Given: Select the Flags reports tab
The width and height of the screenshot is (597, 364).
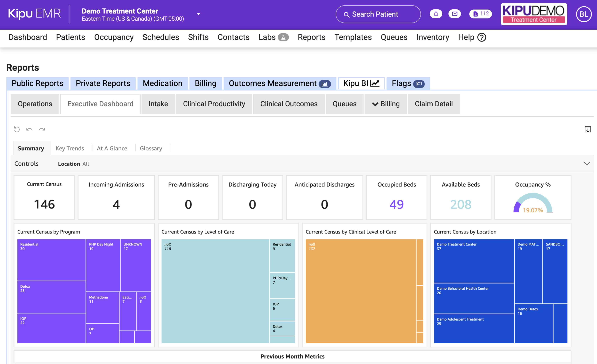Looking at the screenshot, I should point(408,84).
